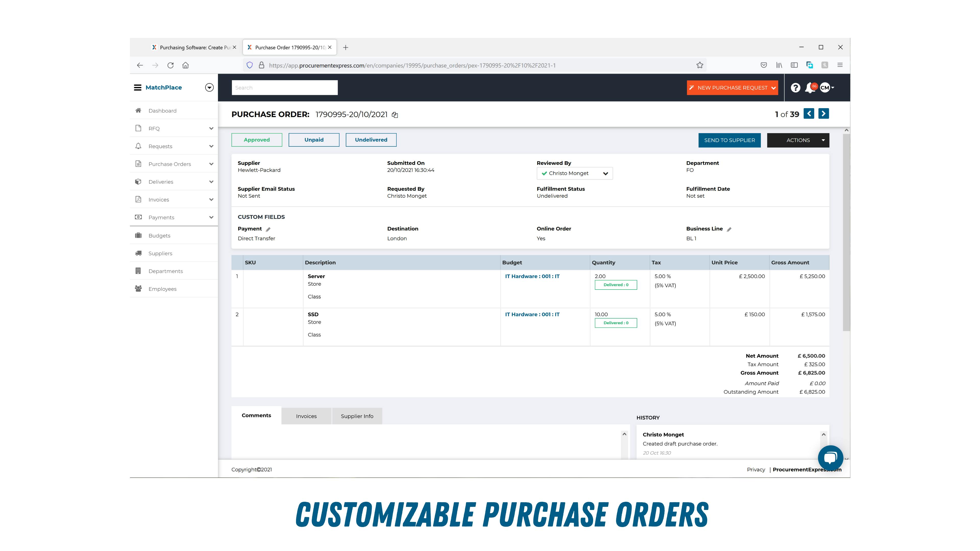Select Budgets in the sidebar

tap(159, 235)
